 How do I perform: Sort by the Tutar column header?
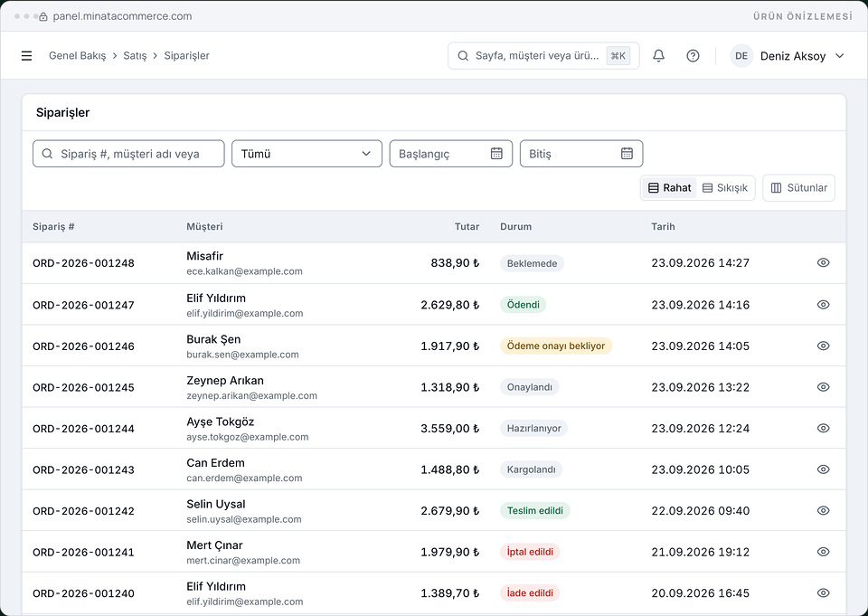(467, 226)
